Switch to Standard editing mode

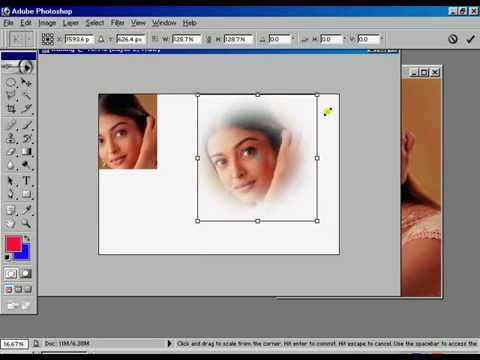[11, 274]
